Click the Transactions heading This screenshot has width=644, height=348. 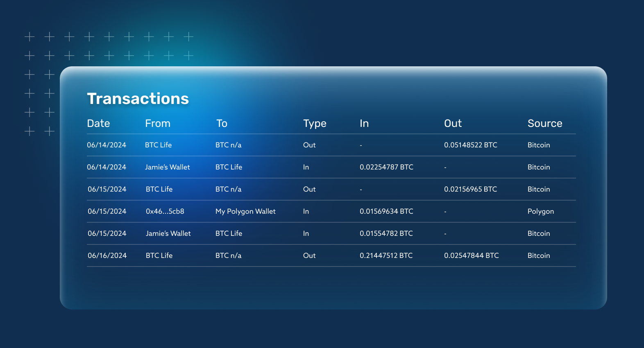(x=138, y=99)
